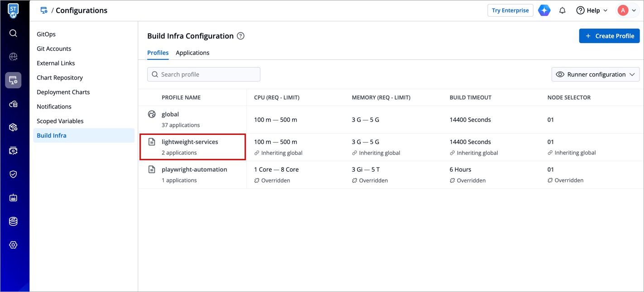Click the database stack icon in sidebar
644x292 pixels.
(x=13, y=221)
